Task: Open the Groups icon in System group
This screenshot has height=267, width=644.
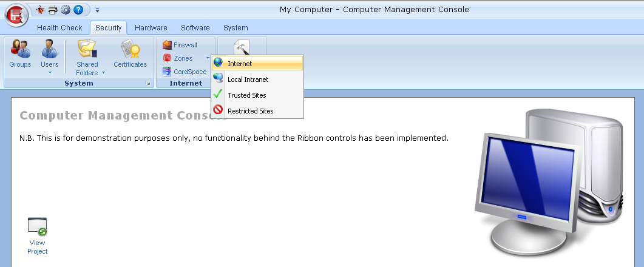Action: 20,53
